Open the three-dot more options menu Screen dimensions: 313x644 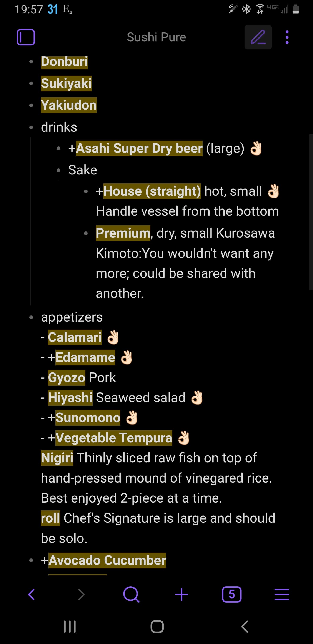[287, 37]
